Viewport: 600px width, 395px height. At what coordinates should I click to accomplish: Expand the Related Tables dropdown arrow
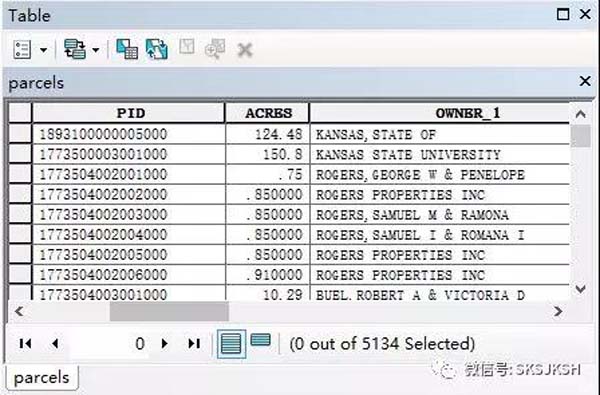coord(96,50)
